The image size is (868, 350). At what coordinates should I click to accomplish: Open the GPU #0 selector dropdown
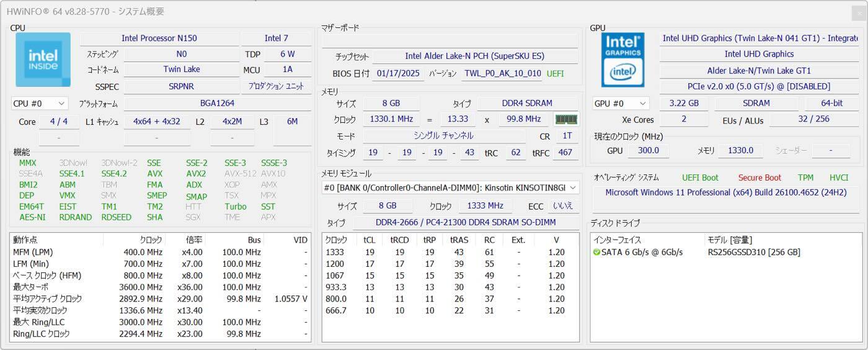click(x=621, y=104)
